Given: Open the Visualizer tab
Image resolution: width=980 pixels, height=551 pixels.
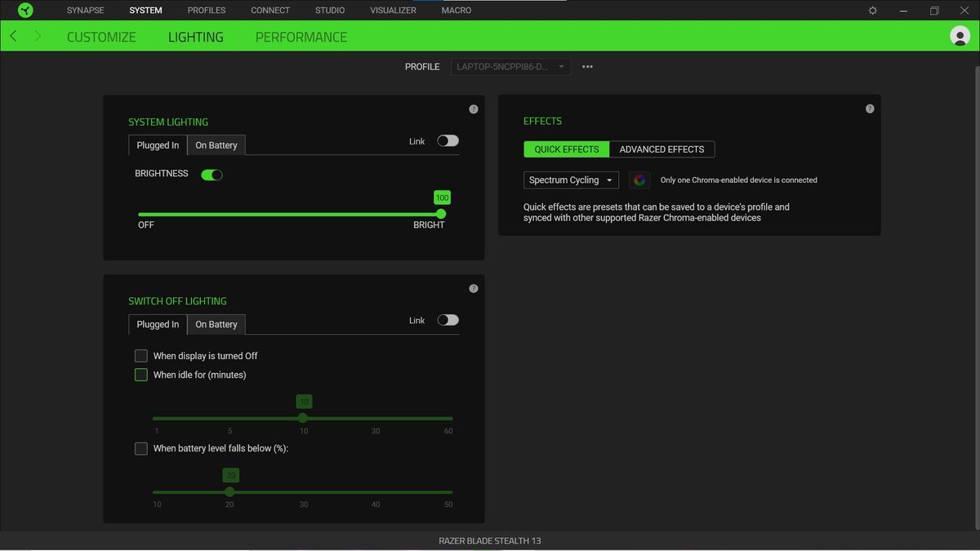Looking at the screenshot, I should click(393, 11).
